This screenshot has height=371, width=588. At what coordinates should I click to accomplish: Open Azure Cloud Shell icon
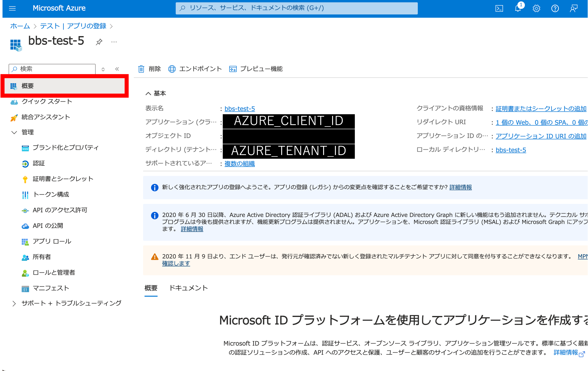pos(499,9)
